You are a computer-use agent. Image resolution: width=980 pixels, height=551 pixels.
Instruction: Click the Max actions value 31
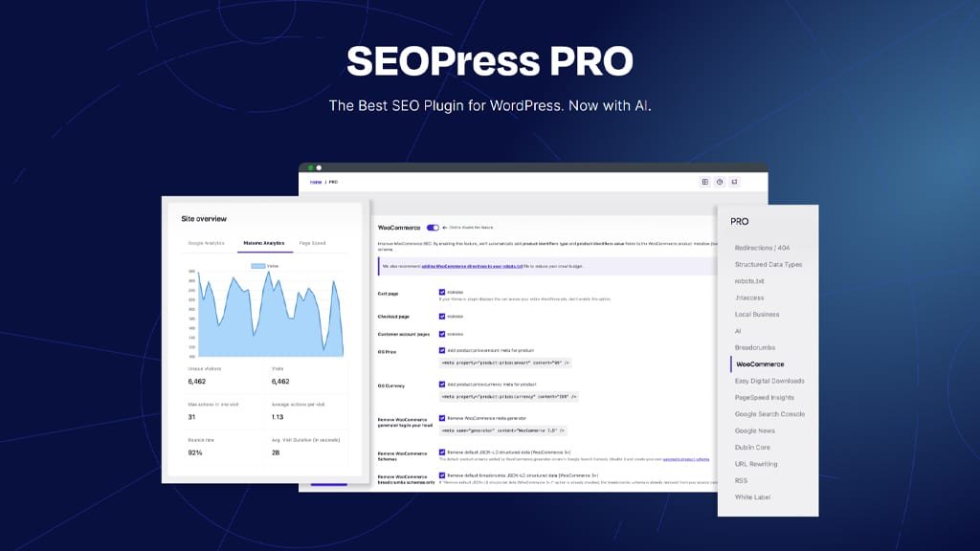point(191,417)
